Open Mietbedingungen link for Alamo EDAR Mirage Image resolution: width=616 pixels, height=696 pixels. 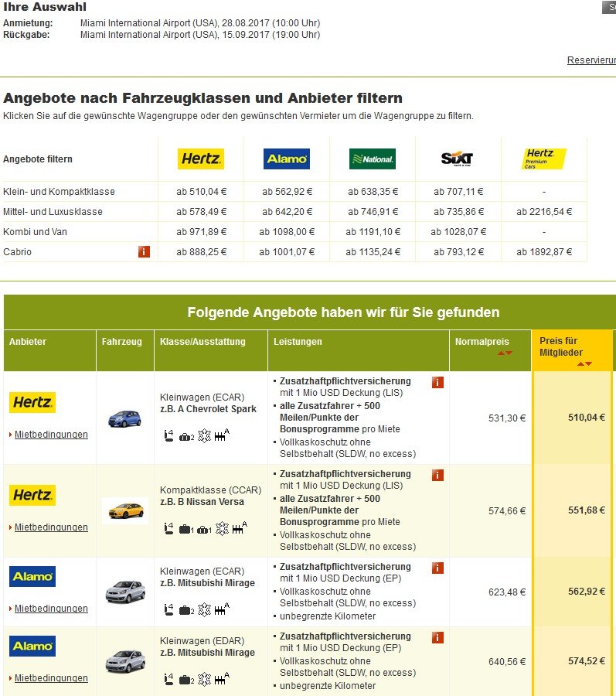coord(51,678)
